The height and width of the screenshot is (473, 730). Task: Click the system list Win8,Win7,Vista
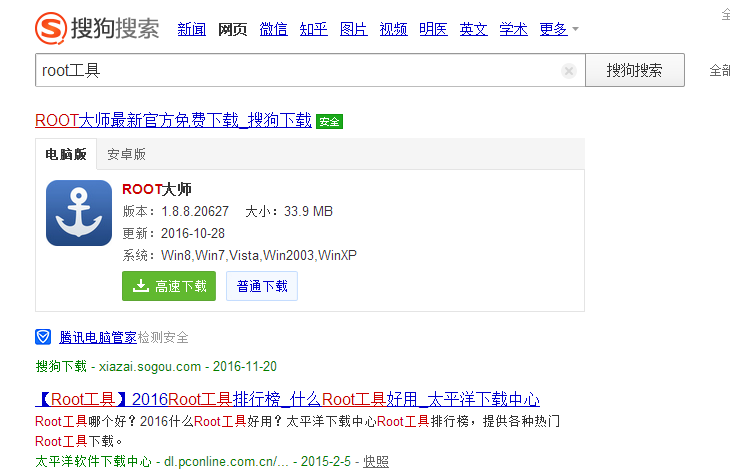pyautogui.click(x=259, y=255)
